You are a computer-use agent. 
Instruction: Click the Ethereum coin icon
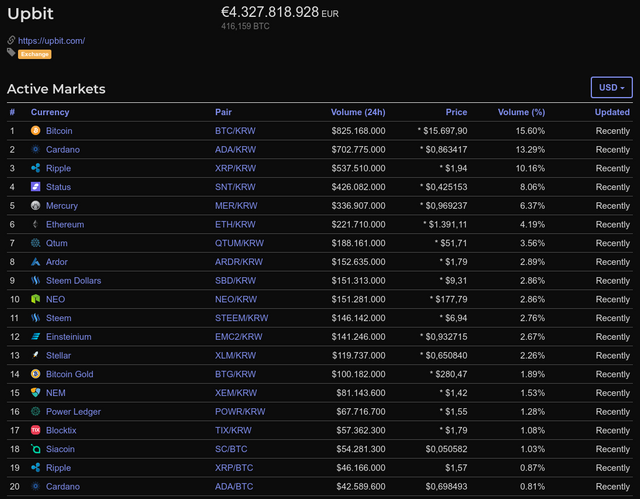tap(36, 224)
